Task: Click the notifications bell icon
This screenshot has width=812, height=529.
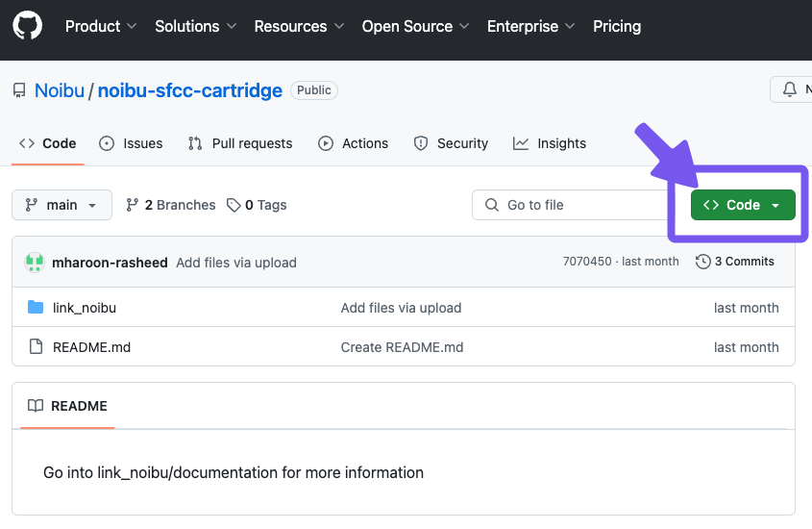Action: [x=789, y=89]
